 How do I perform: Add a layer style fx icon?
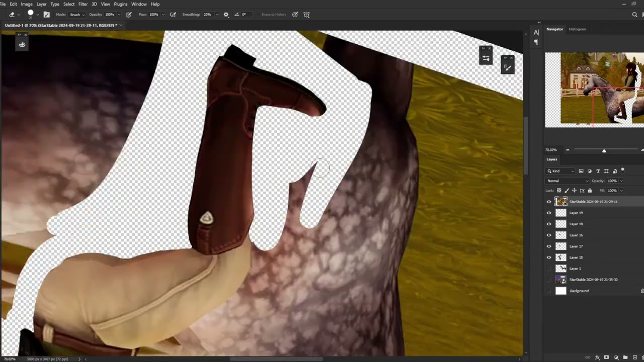(597, 357)
